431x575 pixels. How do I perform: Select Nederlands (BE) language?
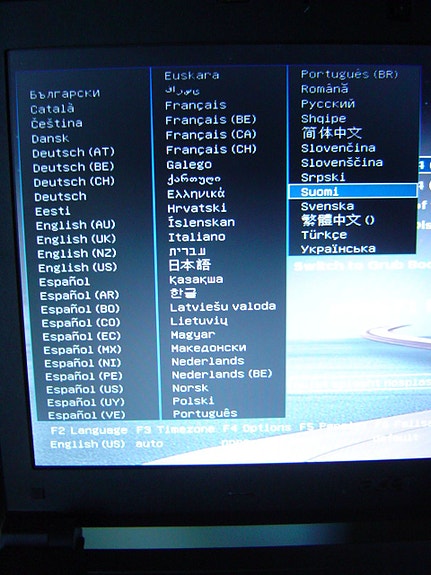(x=222, y=374)
